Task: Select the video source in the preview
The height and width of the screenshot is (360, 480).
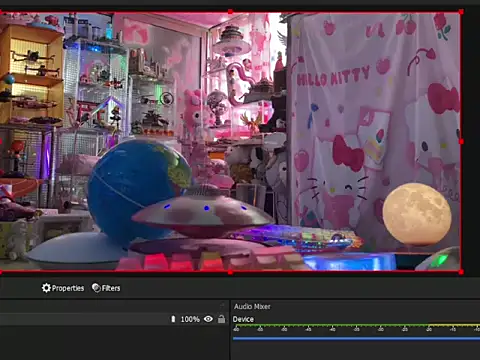Action: pyautogui.click(x=230, y=142)
